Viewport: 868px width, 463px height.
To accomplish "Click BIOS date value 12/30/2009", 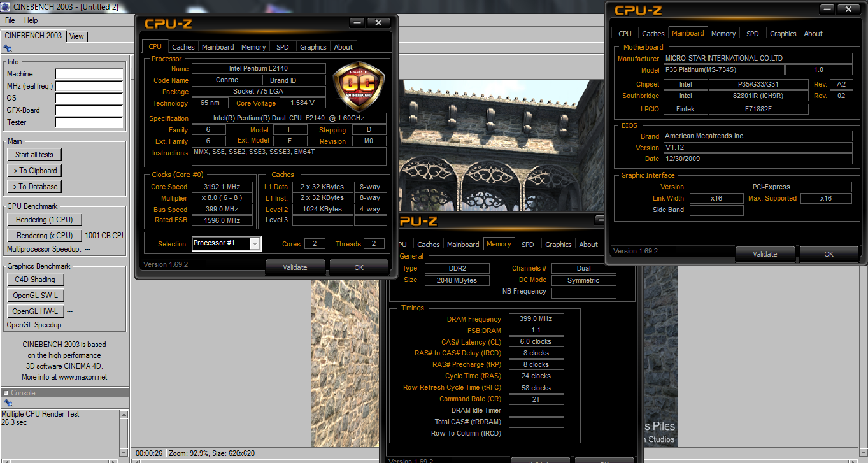I will click(x=758, y=159).
